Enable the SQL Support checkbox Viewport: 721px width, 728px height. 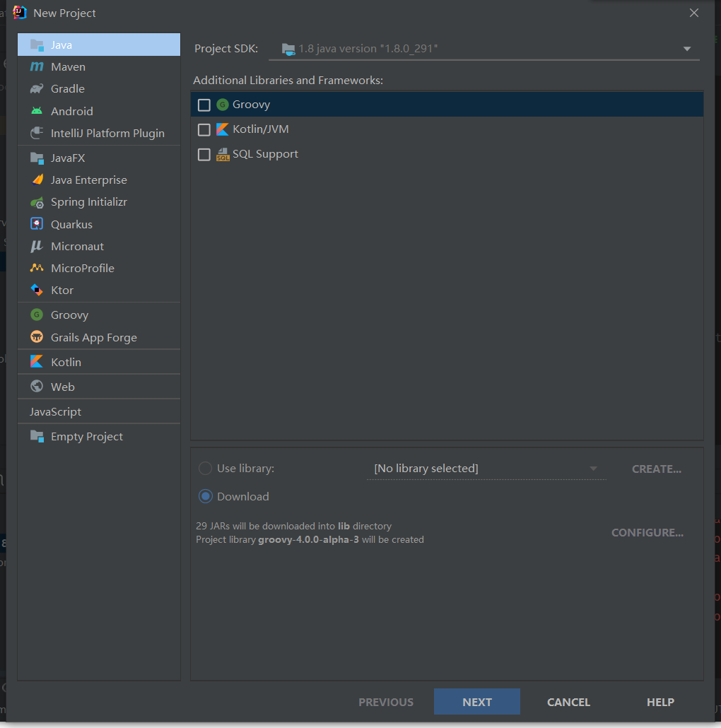point(204,154)
